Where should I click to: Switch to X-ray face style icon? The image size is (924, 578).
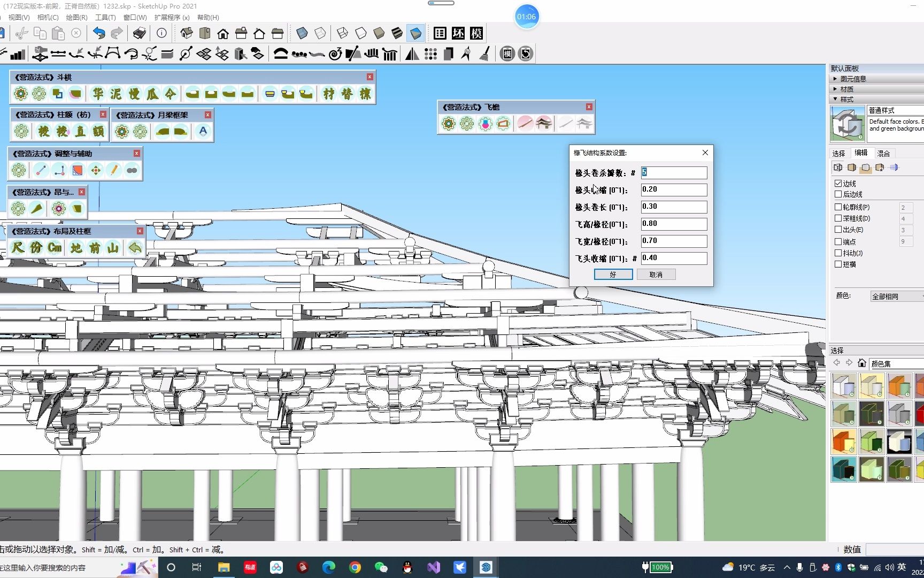(x=302, y=33)
